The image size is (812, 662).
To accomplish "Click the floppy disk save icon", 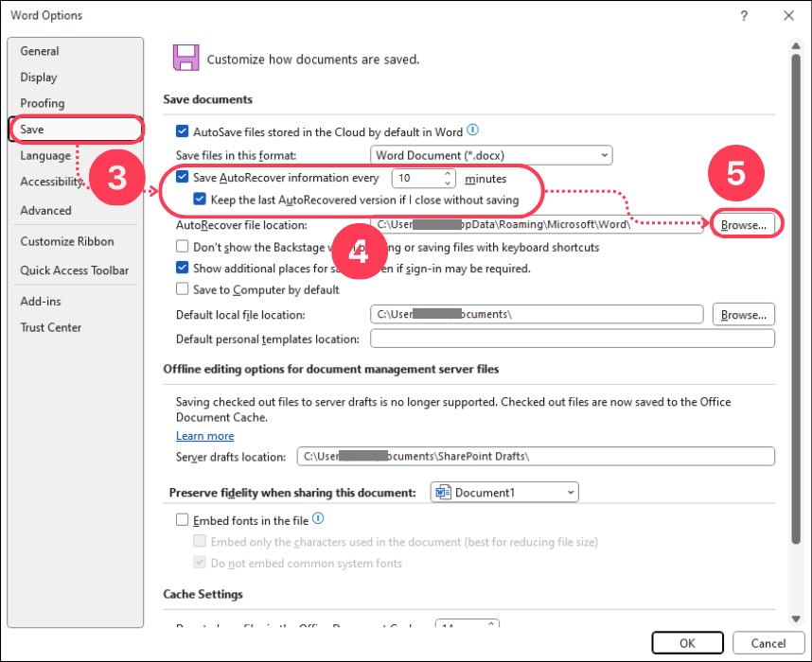I will pyautogui.click(x=185, y=57).
